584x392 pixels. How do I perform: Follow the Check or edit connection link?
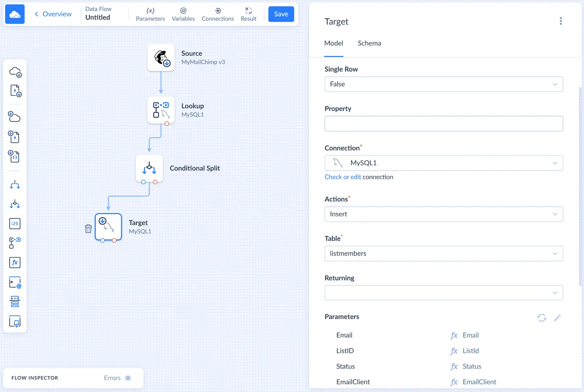coord(343,177)
